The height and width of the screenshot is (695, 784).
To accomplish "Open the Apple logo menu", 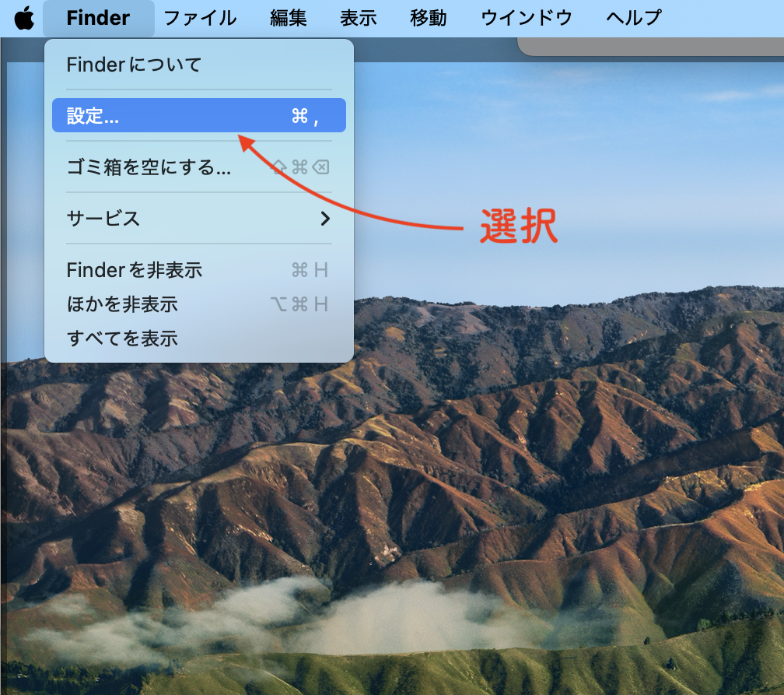I will pyautogui.click(x=24, y=19).
